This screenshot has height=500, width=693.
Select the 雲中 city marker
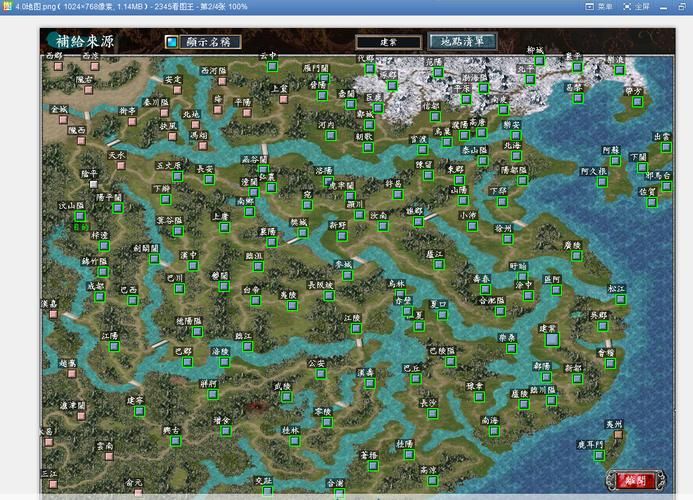click(272, 66)
